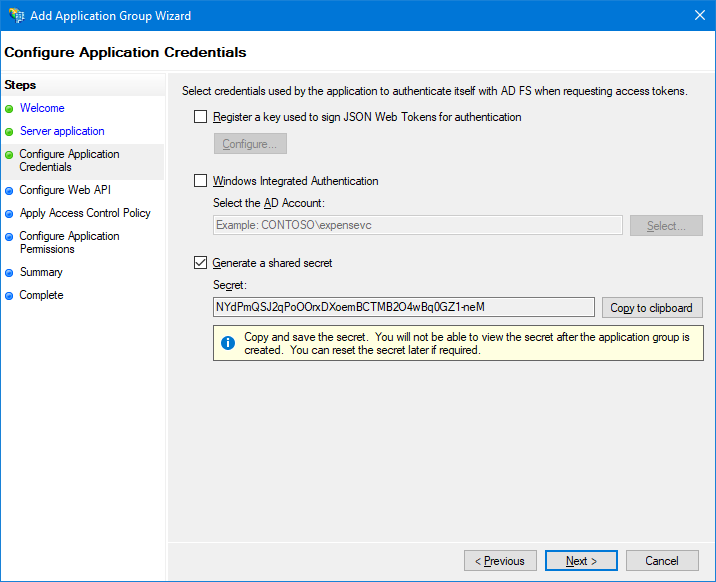Open the Server application step link

tap(62, 131)
